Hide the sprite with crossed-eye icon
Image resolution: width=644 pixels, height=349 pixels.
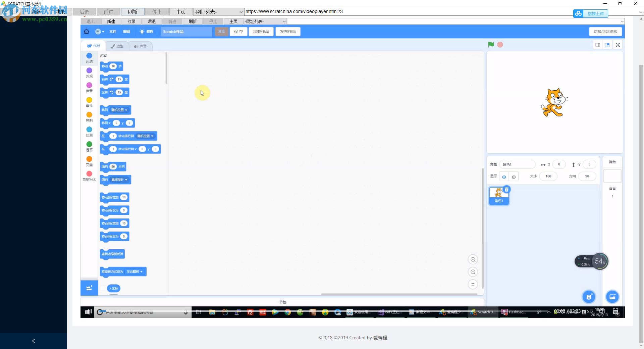click(x=514, y=177)
